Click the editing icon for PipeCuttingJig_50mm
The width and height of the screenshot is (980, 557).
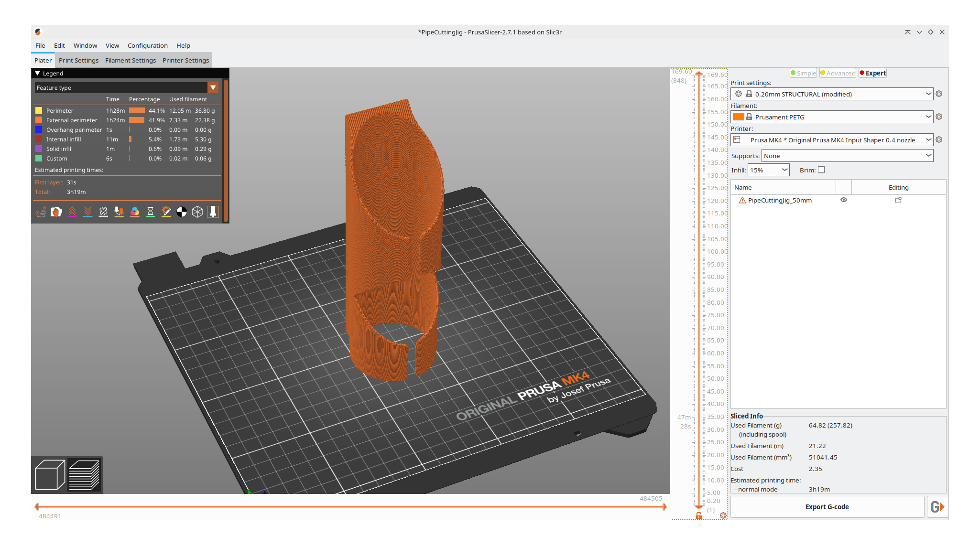point(898,200)
